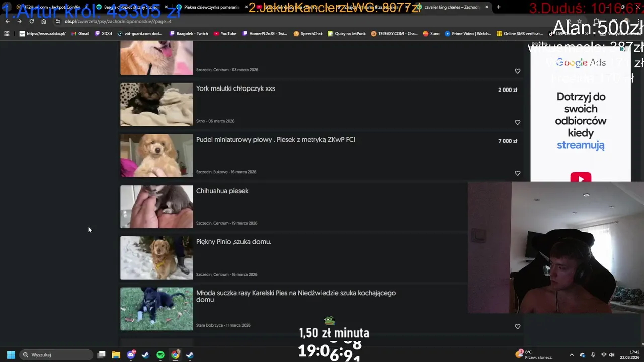
Task: Favorite the York malutki chłopczyk xxs listing
Action: coord(517,122)
